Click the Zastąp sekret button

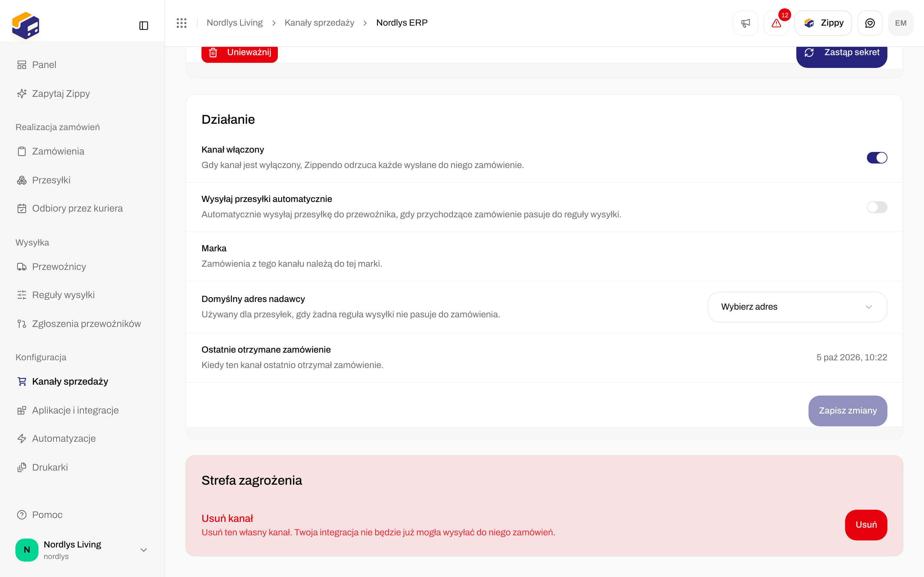click(842, 54)
